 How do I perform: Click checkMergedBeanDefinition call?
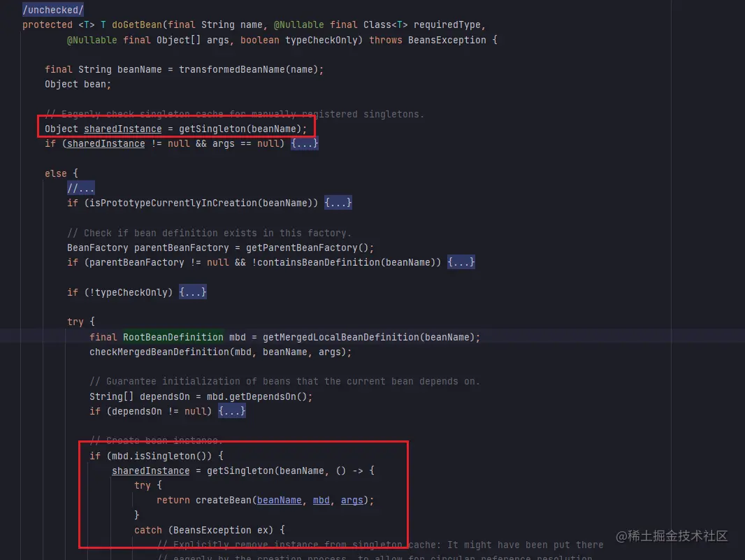[159, 352]
